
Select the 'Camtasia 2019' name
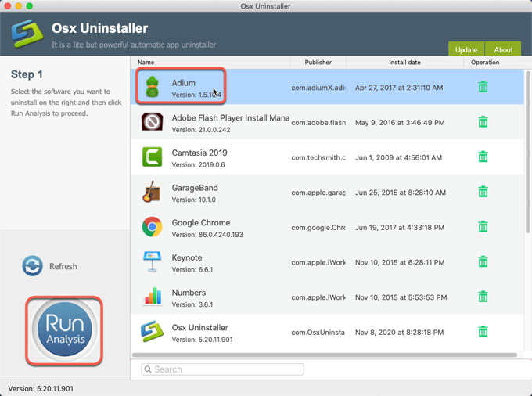click(199, 153)
